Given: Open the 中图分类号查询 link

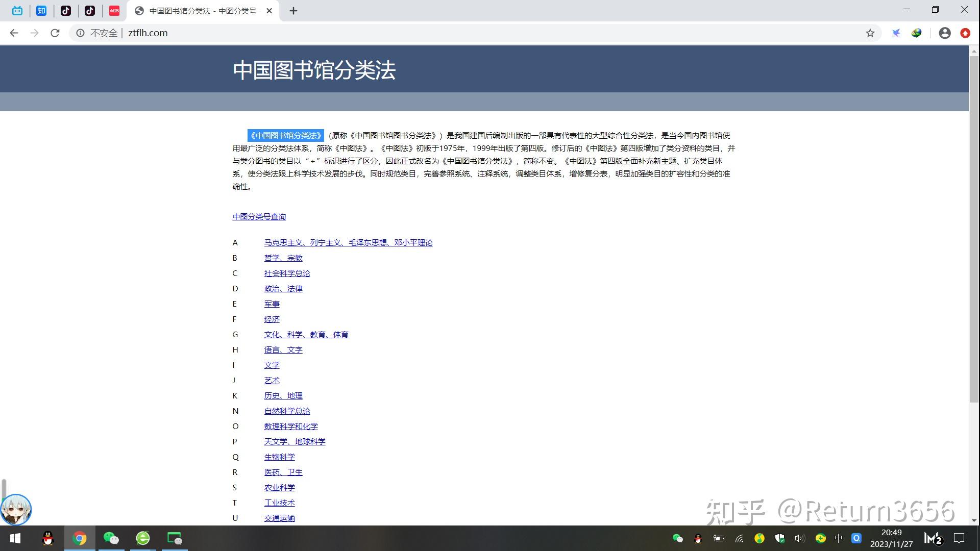Looking at the screenshot, I should click(x=259, y=217).
